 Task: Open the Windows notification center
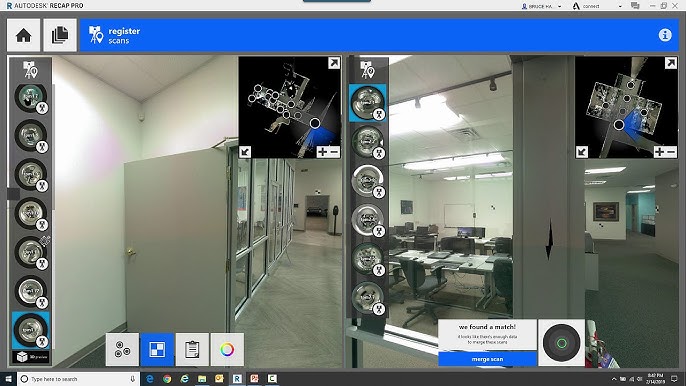click(674, 379)
